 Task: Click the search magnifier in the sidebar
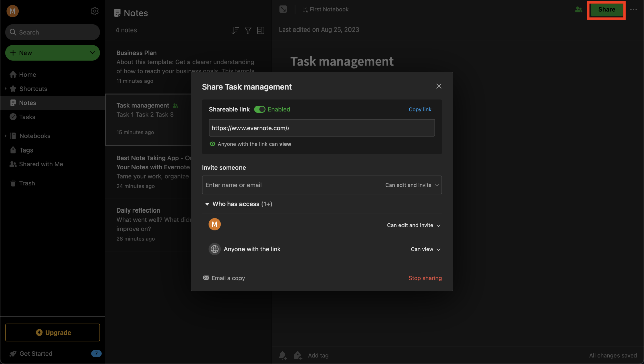pos(13,32)
